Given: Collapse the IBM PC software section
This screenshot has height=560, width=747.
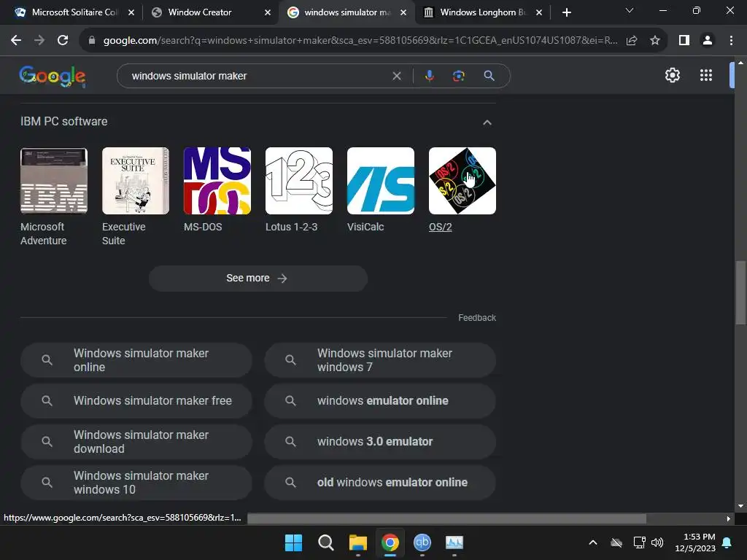Looking at the screenshot, I should pyautogui.click(x=487, y=122).
